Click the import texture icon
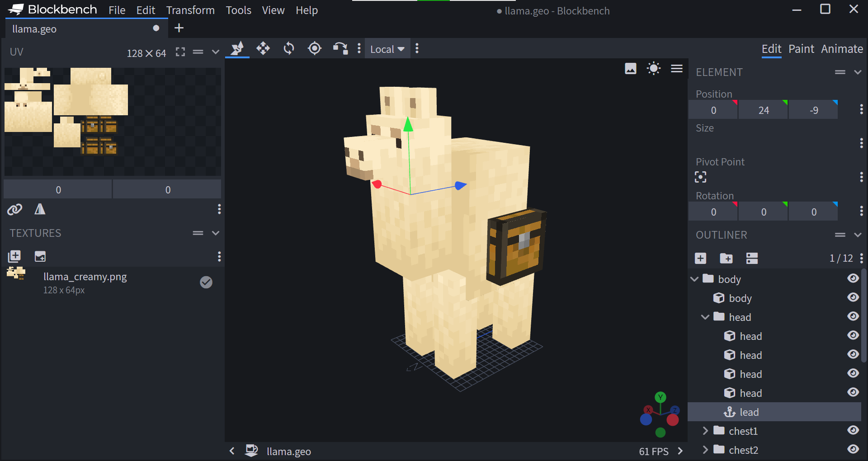This screenshot has width=868, height=461. [14, 257]
